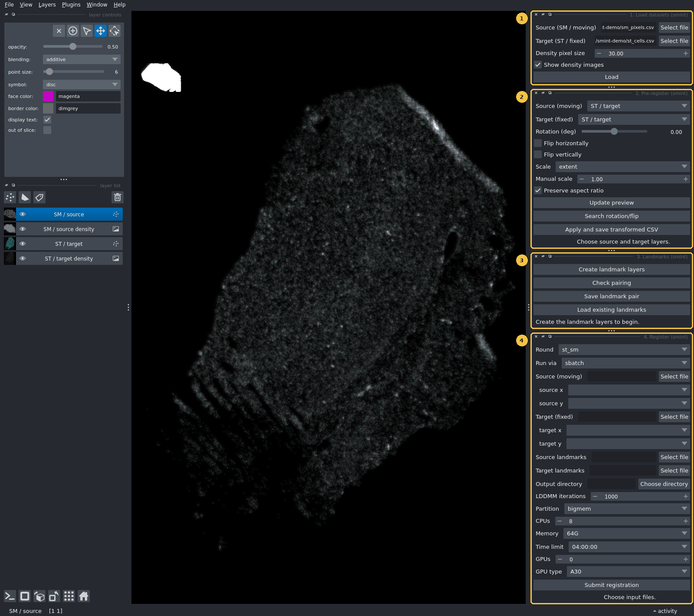The height and width of the screenshot is (616, 694).
Task: Click Search rotation/flip button
Action: pyautogui.click(x=612, y=216)
